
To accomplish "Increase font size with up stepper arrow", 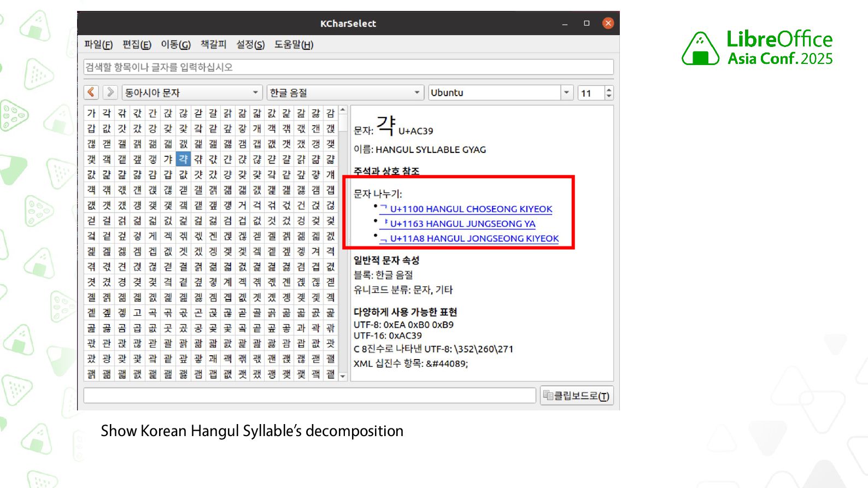I will pos(609,89).
